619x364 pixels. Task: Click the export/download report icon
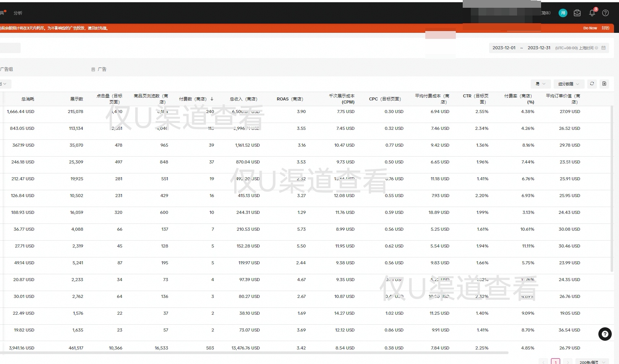click(604, 84)
